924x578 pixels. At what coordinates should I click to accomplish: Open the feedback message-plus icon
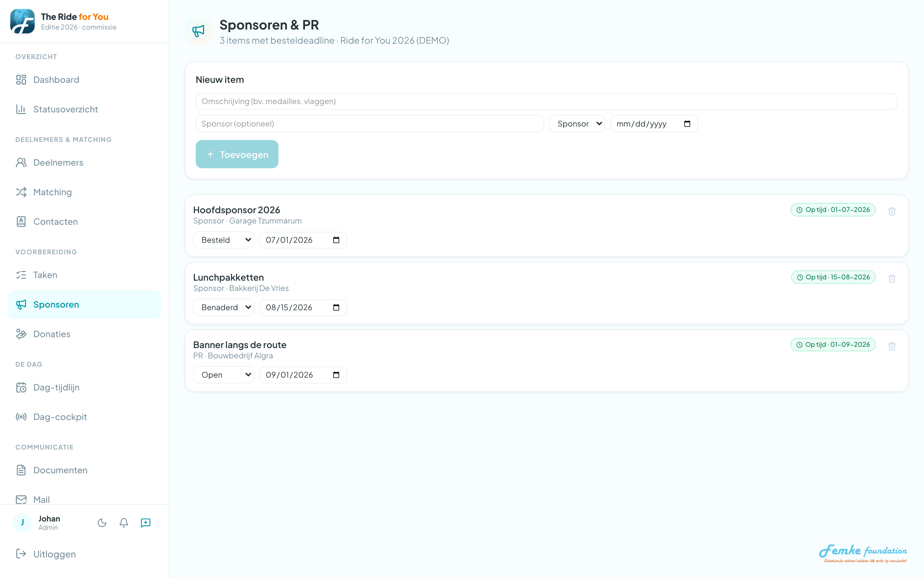click(x=145, y=522)
